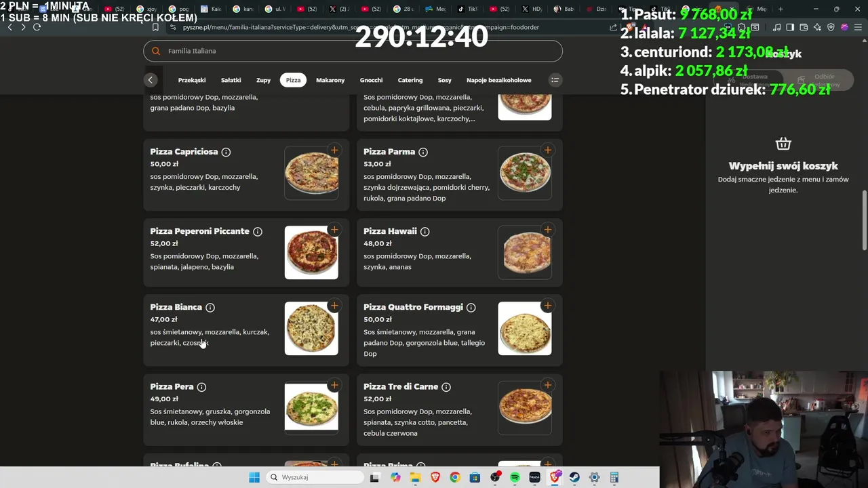The width and height of the screenshot is (868, 488).
Task: Select the Przekąski category
Action: point(192,80)
